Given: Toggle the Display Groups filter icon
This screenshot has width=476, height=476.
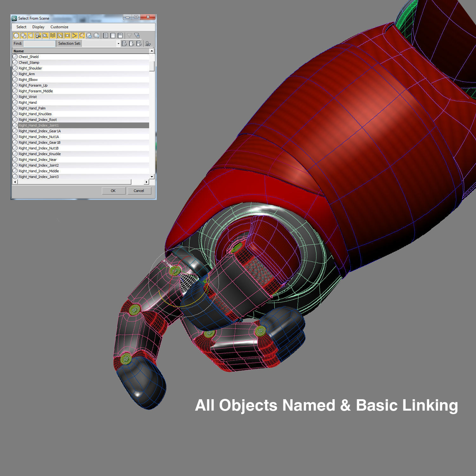Looking at the screenshot, I should click(60, 36).
